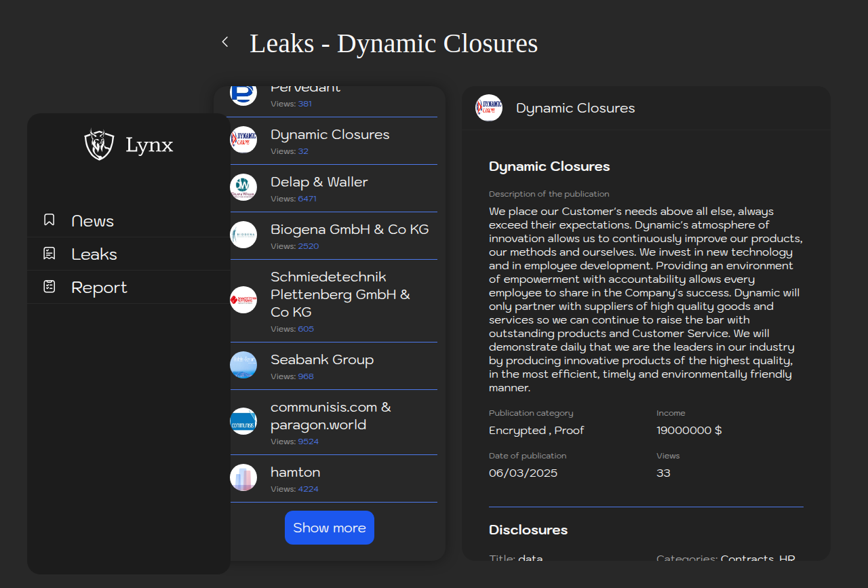Select the Biogena GmbH & Co KG entry title
The width and height of the screenshot is (868, 588).
(x=349, y=229)
